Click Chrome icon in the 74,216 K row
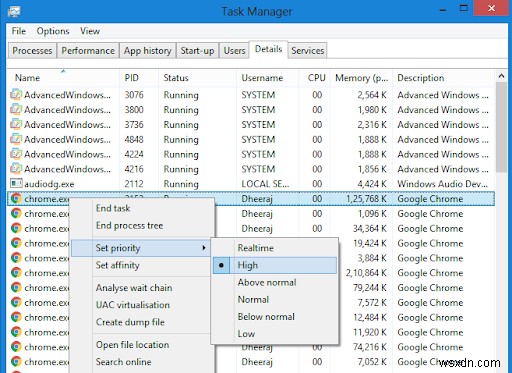 pyautogui.click(x=16, y=347)
